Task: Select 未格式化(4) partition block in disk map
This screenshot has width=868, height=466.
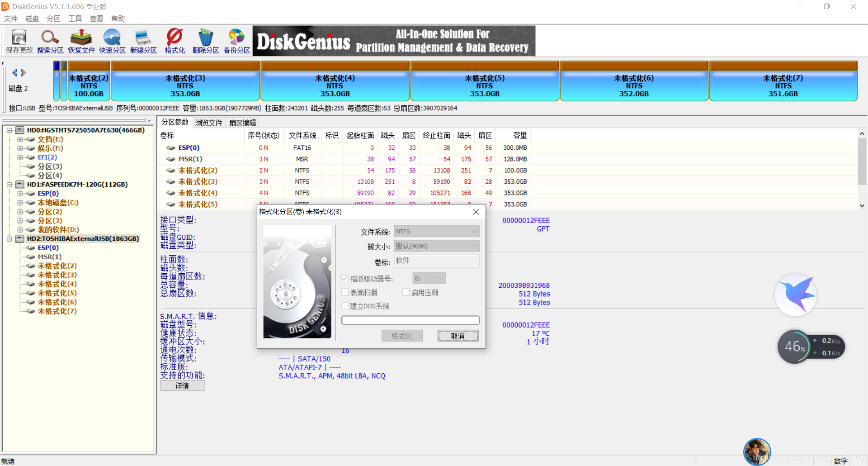Action: pyautogui.click(x=335, y=81)
